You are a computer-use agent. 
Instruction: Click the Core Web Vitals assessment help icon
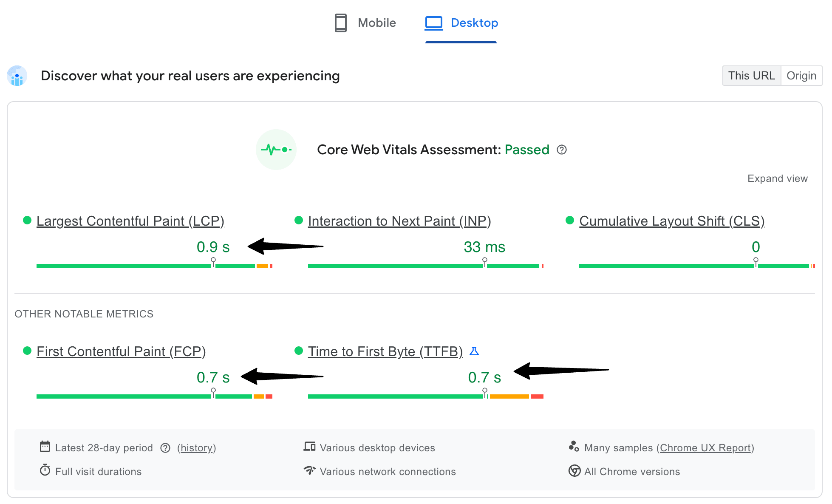(562, 150)
